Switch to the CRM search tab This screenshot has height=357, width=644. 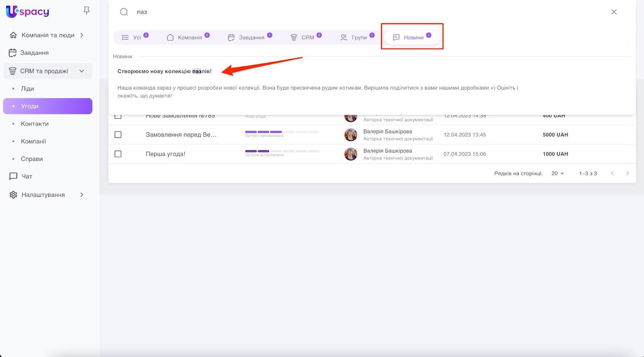pyautogui.click(x=306, y=37)
